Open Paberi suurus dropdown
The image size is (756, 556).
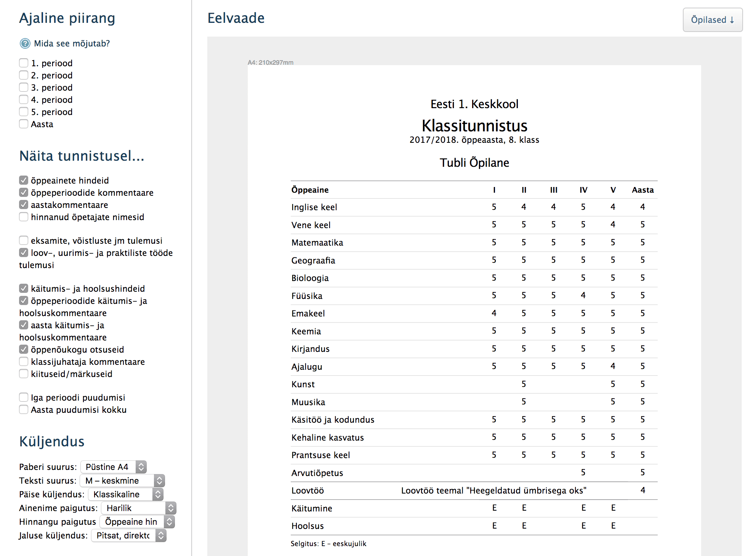point(114,467)
